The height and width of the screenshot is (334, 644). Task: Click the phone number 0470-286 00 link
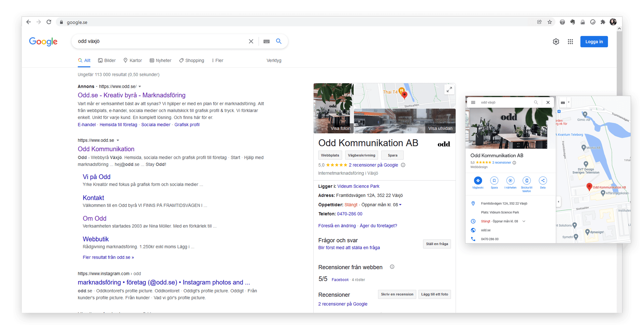point(349,214)
